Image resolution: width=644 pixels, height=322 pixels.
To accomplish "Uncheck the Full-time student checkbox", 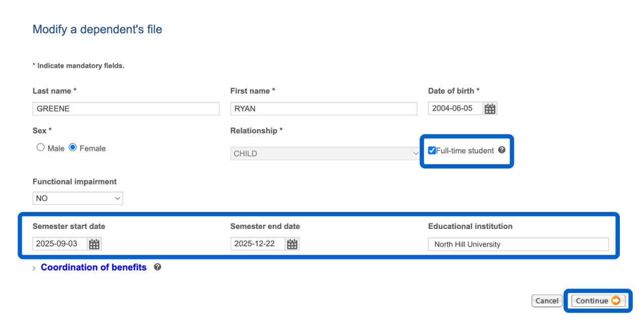I will pyautogui.click(x=432, y=150).
